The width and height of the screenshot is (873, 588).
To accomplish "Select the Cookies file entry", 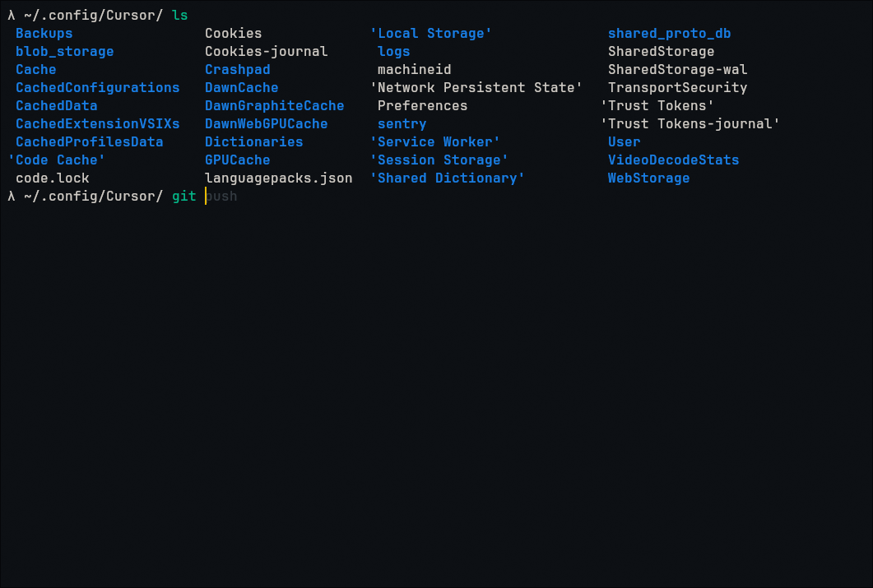I will pyautogui.click(x=234, y=34).
